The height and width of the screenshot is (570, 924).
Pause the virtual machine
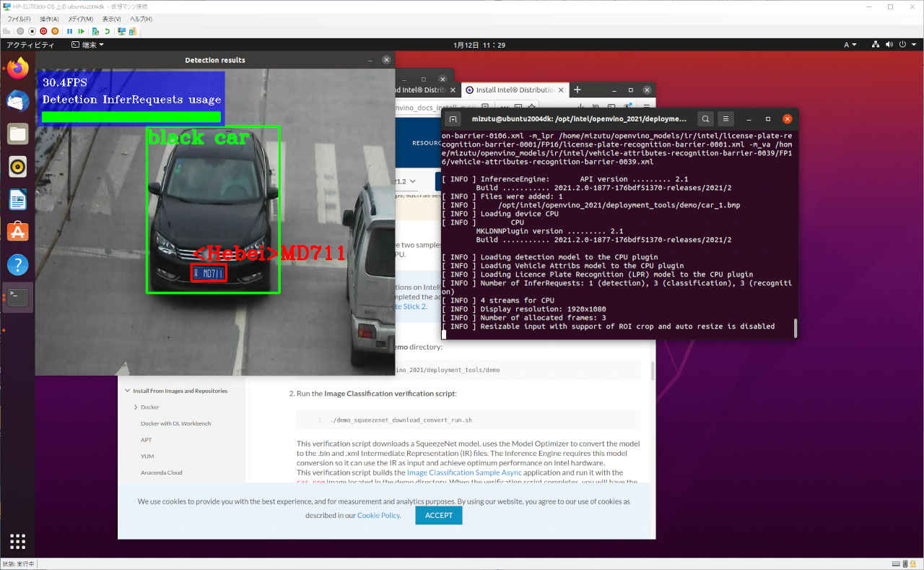tap(70, 31)
